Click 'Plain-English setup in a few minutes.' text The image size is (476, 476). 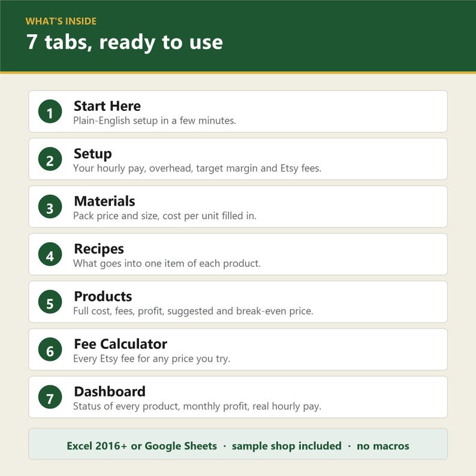(155, 121)
